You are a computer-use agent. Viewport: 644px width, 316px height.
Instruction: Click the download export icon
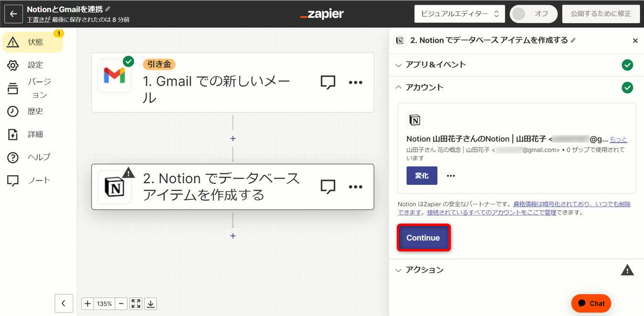click(150, 304)
